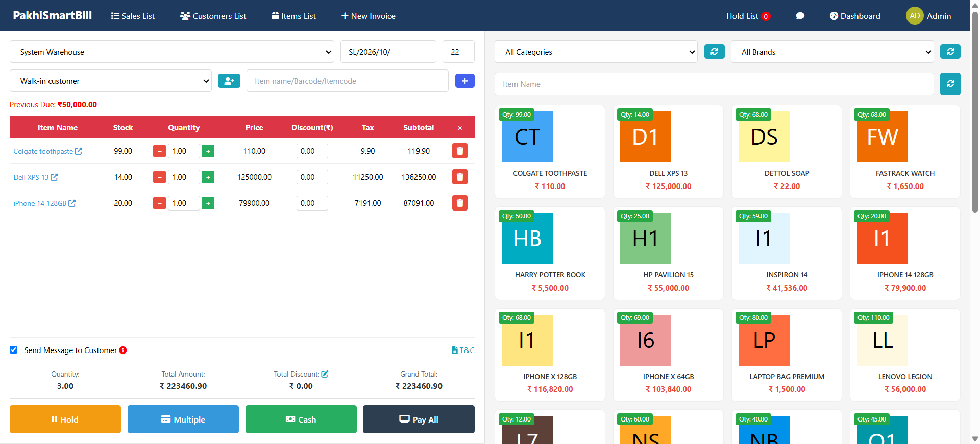The width and height of the screenshot is (980, 444).
Task: Add iPhone 14 128GB product card
Action: 905,253
